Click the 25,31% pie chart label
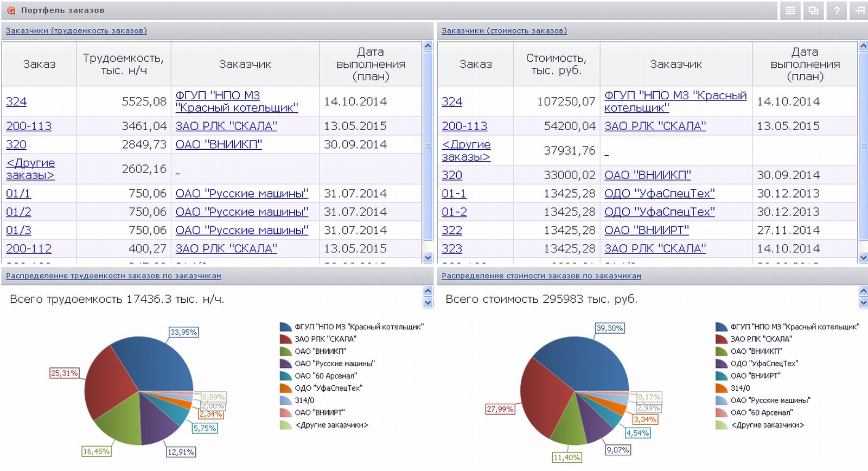The image size is (868, 471). click(x=65, y=373)
